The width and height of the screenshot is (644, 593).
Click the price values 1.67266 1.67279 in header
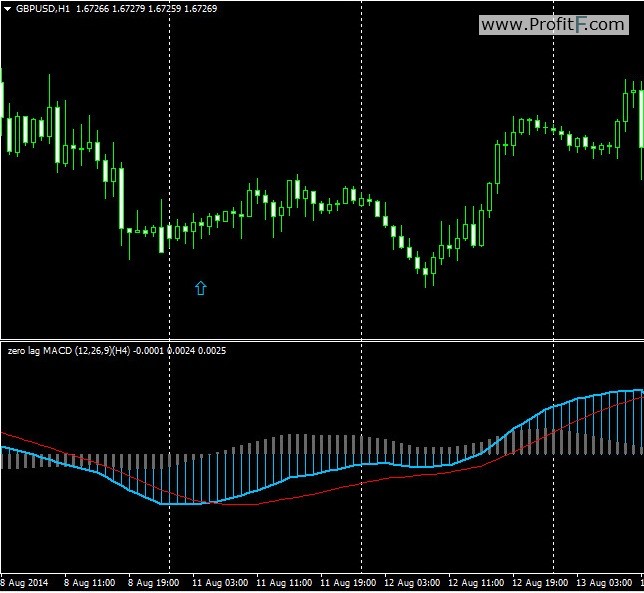(111, 9)
